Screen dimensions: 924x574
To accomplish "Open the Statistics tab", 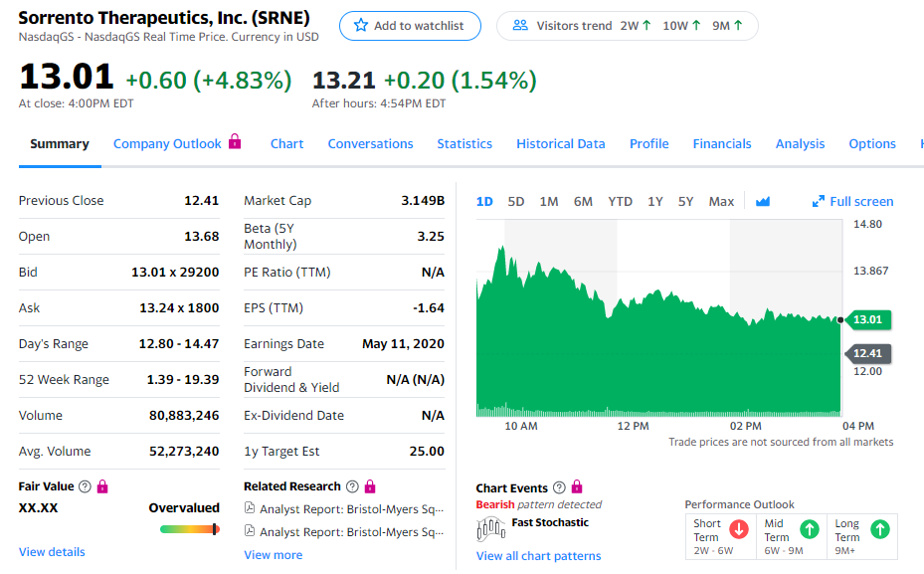I will point(464,144).
